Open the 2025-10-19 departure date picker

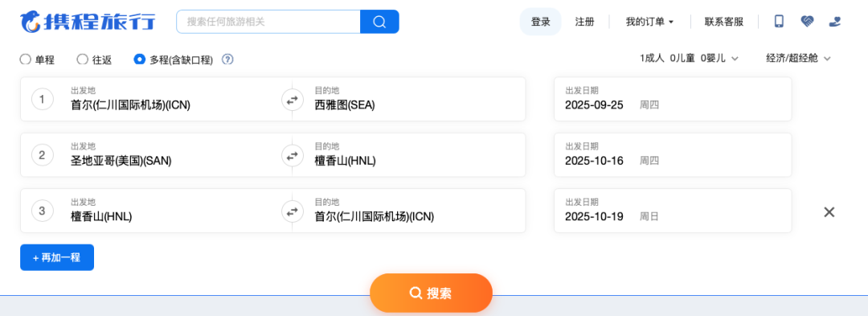point(673,211)
